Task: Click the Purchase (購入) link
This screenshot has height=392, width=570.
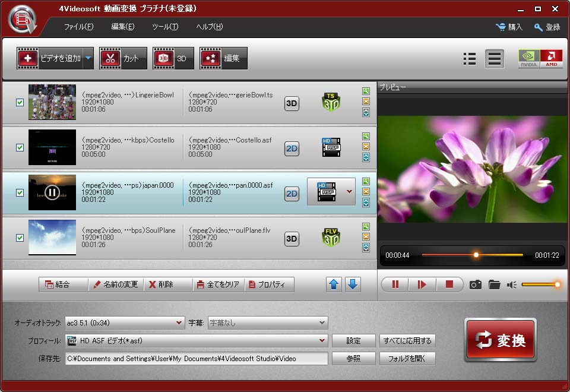Action: 509,27
